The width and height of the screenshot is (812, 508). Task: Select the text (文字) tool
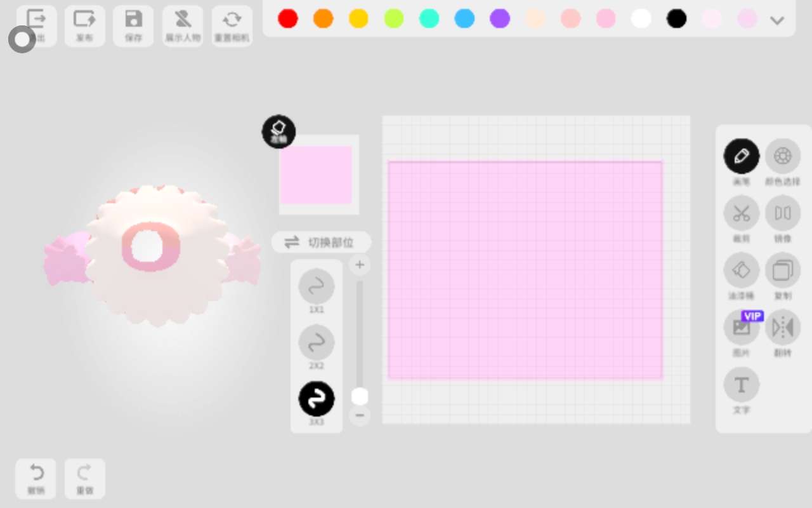click(x=741, y=385)
